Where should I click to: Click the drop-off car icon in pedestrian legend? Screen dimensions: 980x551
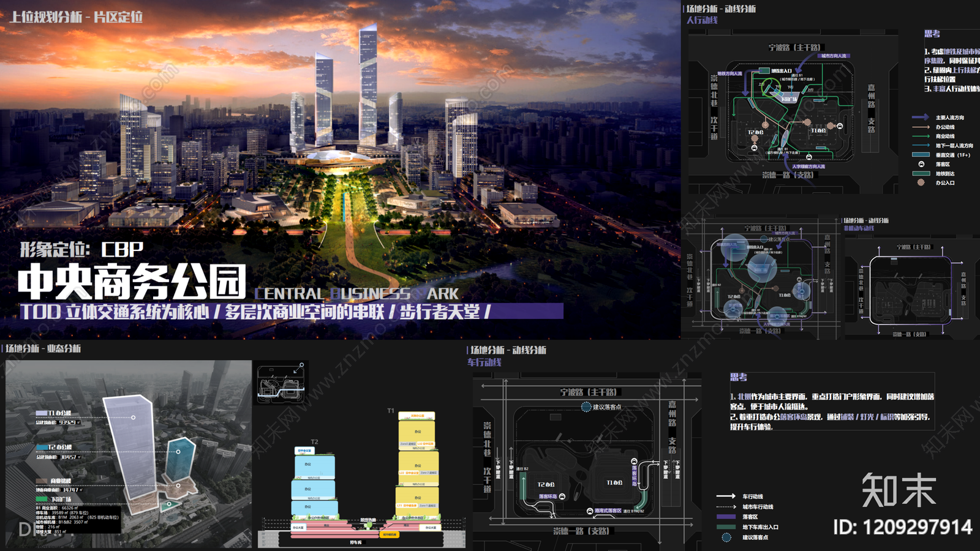(921, 164)
